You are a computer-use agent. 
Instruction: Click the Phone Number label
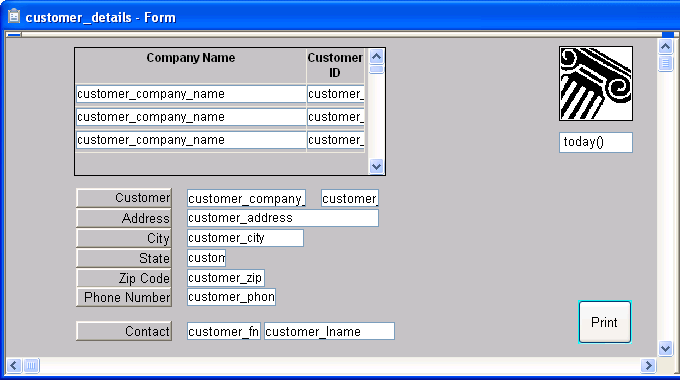coord(124,297)
